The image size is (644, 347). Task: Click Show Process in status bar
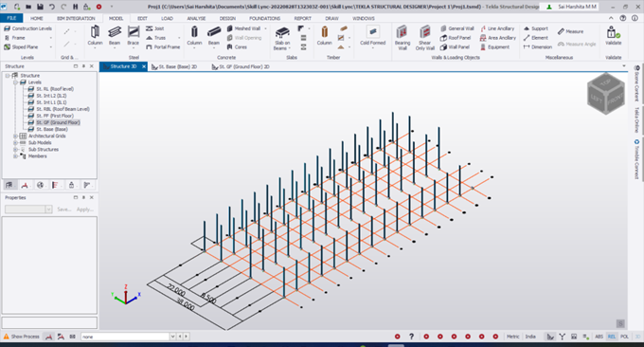22,337
